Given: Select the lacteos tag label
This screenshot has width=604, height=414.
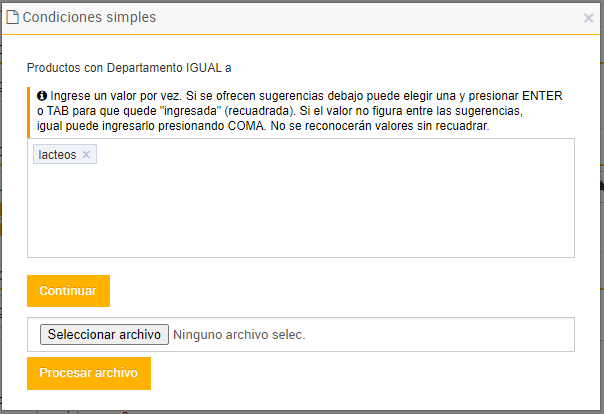Looking at the screenshot, I should [x=57, y=155].
